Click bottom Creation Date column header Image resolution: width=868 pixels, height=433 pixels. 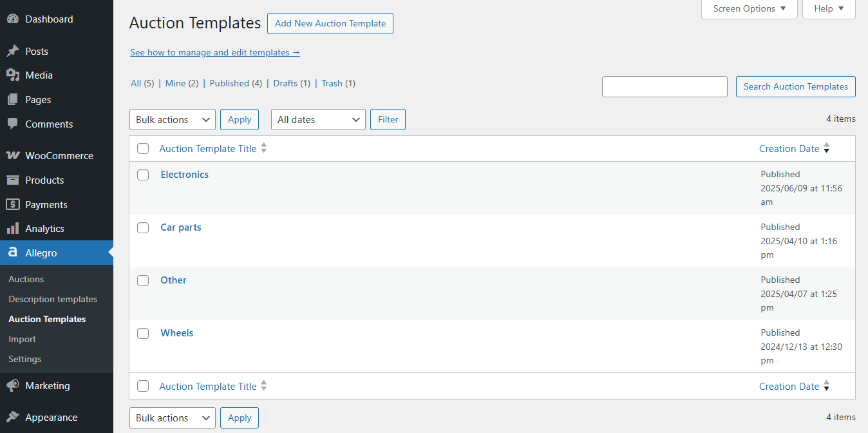point(789,386)
